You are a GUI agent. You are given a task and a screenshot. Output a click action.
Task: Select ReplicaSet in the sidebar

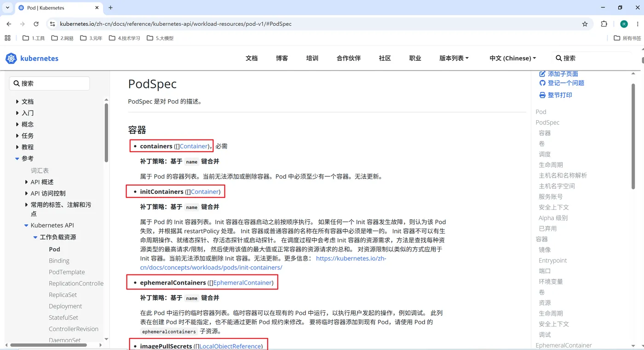(63, 295)
